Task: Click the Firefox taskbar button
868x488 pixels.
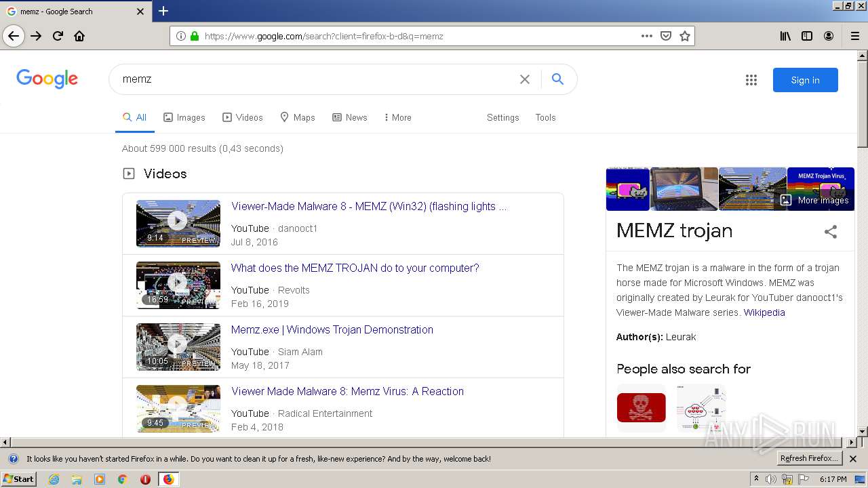Action: [x=168, y=479]
